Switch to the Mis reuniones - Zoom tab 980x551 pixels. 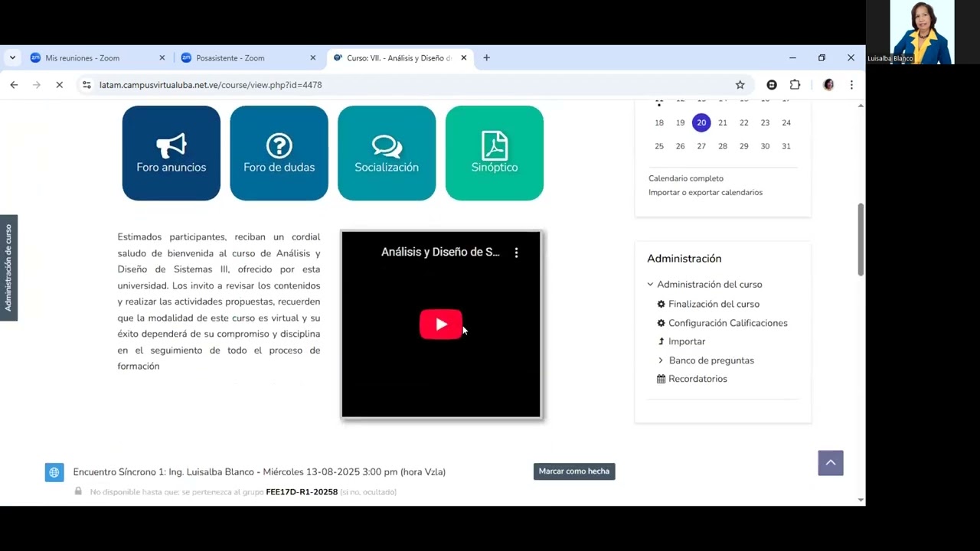98,58
